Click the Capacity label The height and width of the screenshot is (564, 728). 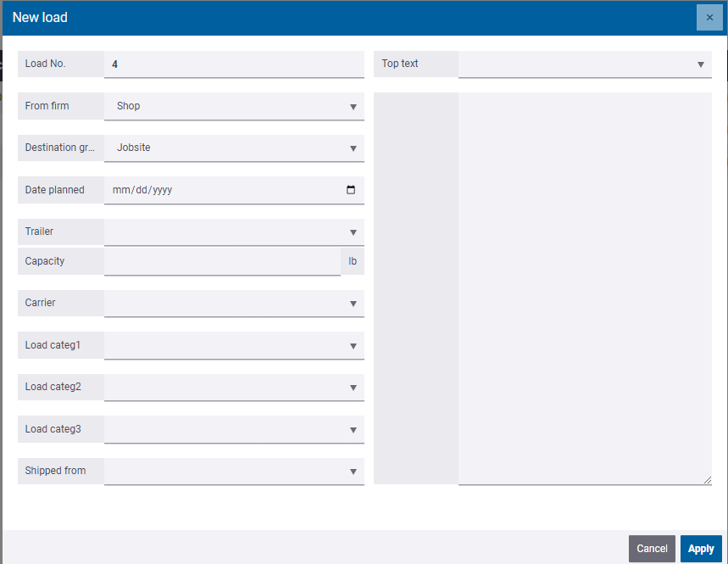(45, 261)
